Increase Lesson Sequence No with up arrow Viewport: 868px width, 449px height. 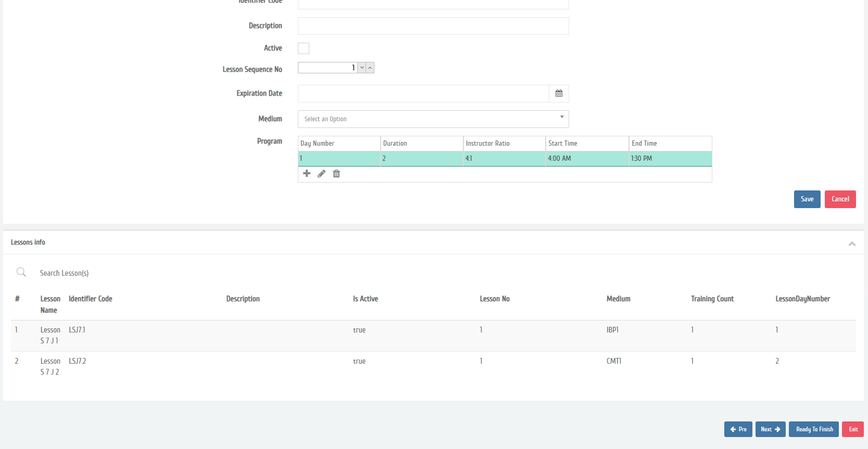pyautogui.click(x=370, y=68)
